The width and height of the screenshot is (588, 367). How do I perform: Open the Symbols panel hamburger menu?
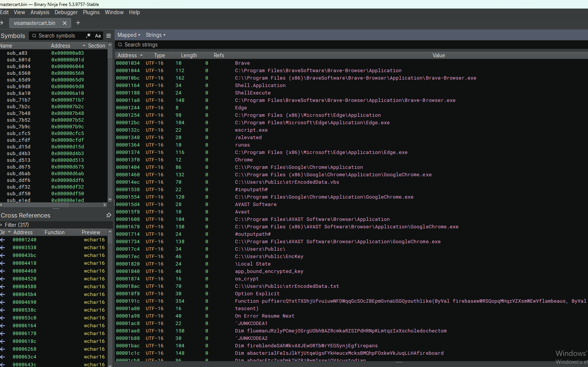109,36
